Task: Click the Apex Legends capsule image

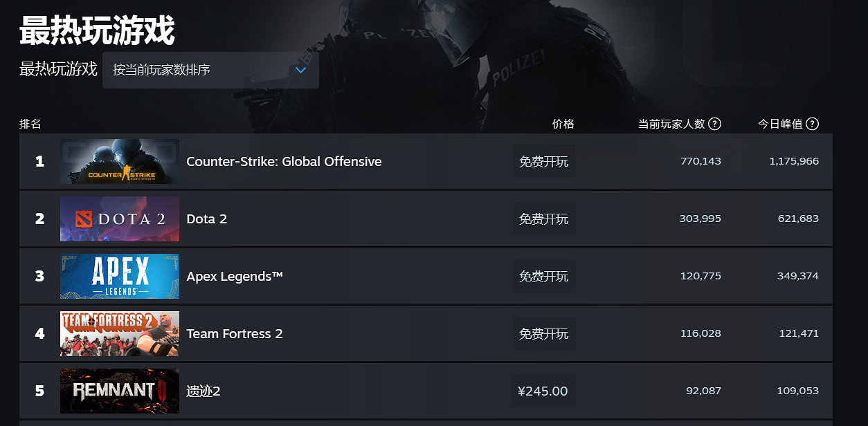Action: pyautogui.click(x=120, y=276)
